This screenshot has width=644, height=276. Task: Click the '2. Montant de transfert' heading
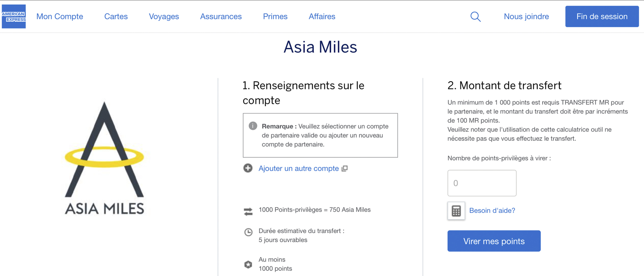(504, 85)
